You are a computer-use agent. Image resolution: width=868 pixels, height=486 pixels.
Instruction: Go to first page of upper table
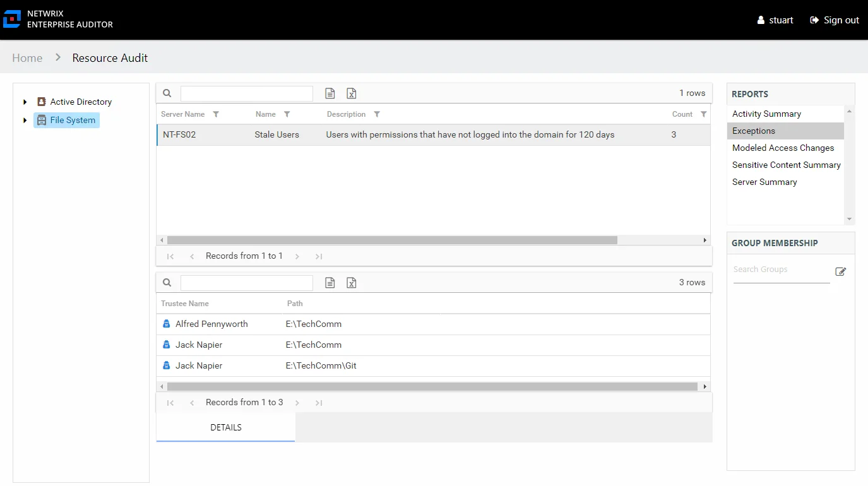point(170,256)
